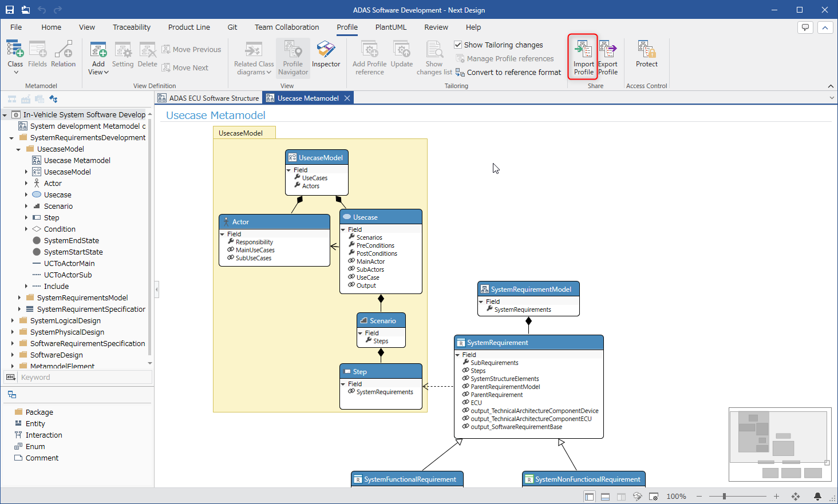Select the Relation tool
Image resolution: width=838 pixels, height=504 pixels.
[63, 54]
